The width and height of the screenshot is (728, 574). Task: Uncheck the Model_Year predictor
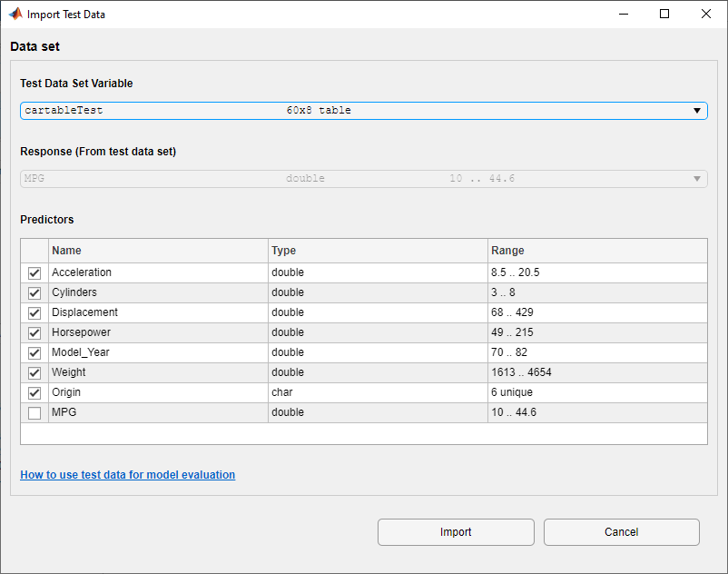(34, 352)
